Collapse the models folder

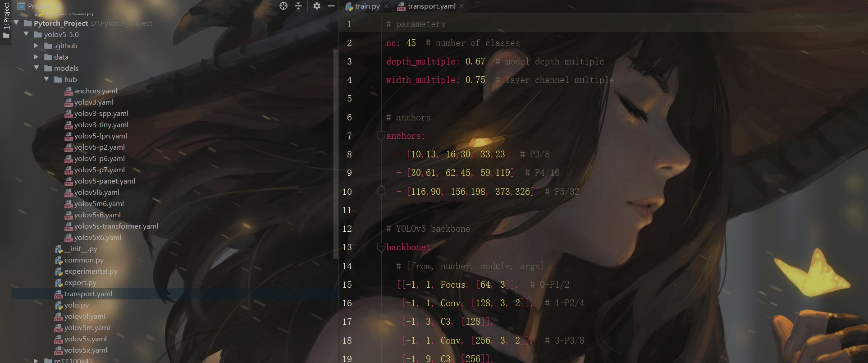(37, 68)
